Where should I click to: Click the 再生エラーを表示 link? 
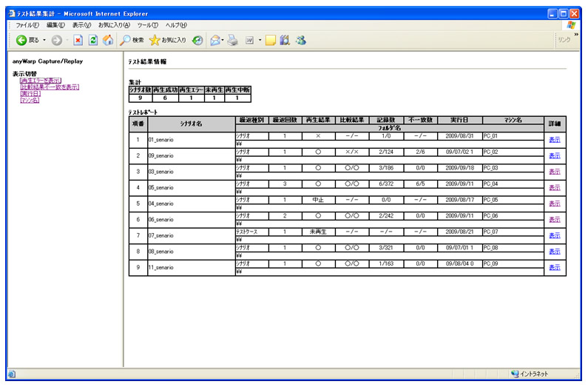pyautogui.click(x=41, y=81)
